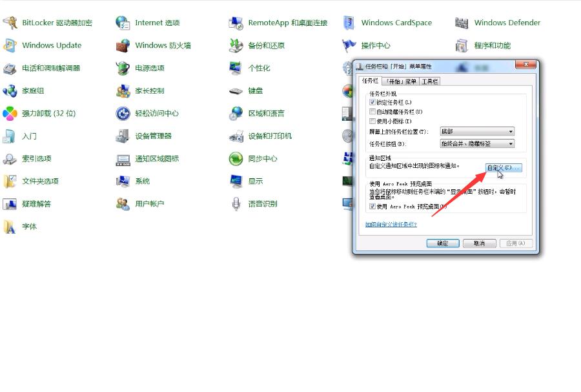Open the 区域和语言 globe icon

point(236,114)
